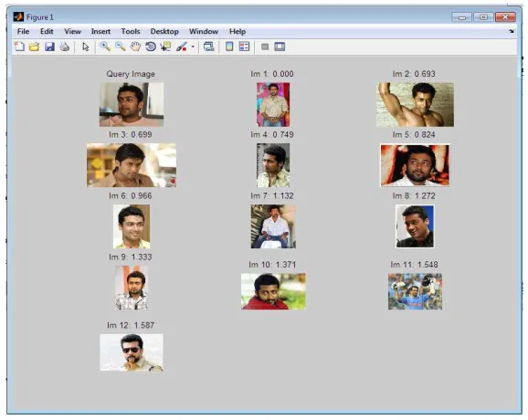Image resolution: width=528 pixels, height=420 pixels.
Task: Open the File menu
Action: click(x=23, y=31)
